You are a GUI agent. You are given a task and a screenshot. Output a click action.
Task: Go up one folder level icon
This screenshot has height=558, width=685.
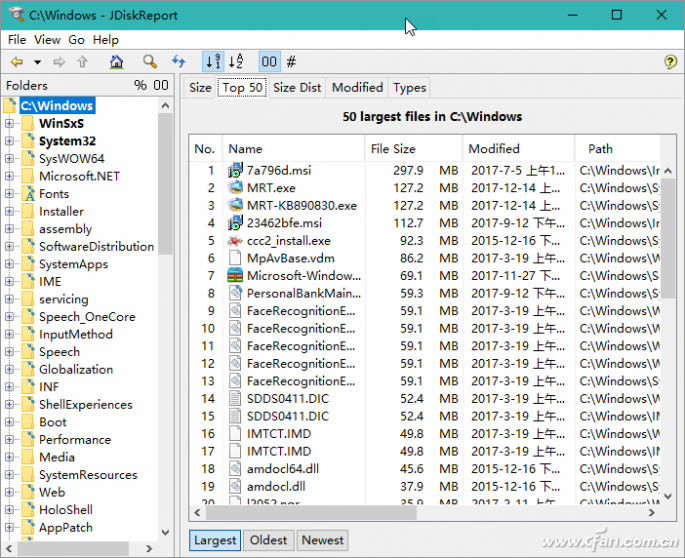click(82, 62)
